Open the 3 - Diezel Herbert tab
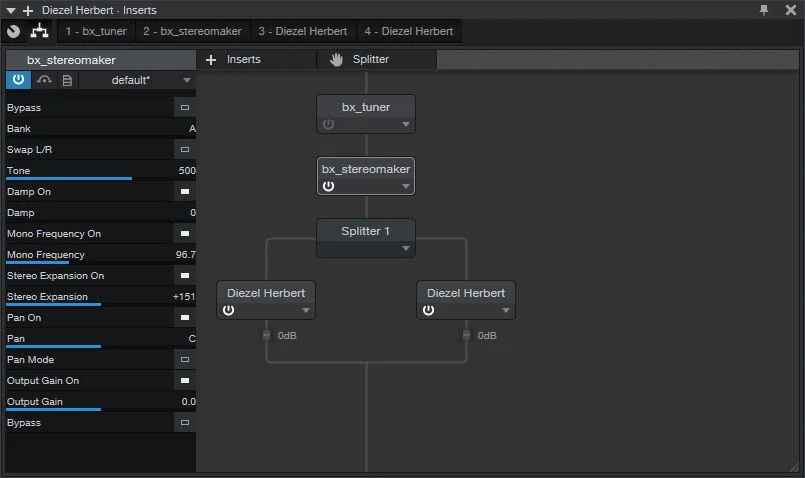 (x=303, y=31)
